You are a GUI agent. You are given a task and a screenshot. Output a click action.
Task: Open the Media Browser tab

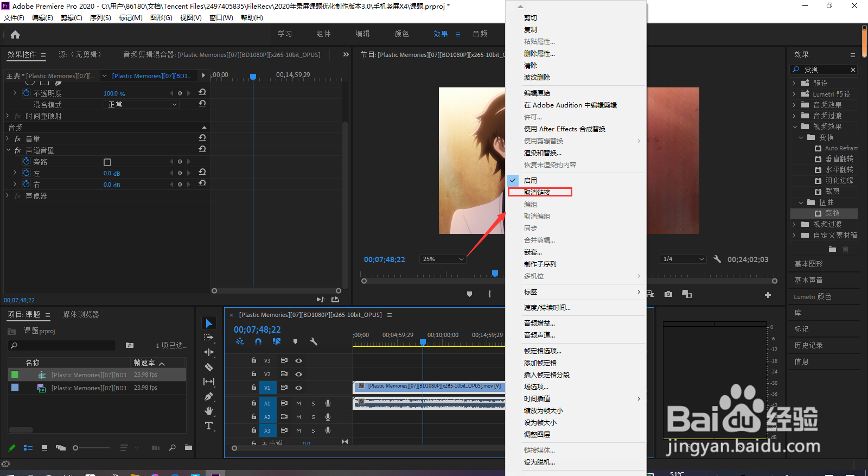[x=81, y=314]
